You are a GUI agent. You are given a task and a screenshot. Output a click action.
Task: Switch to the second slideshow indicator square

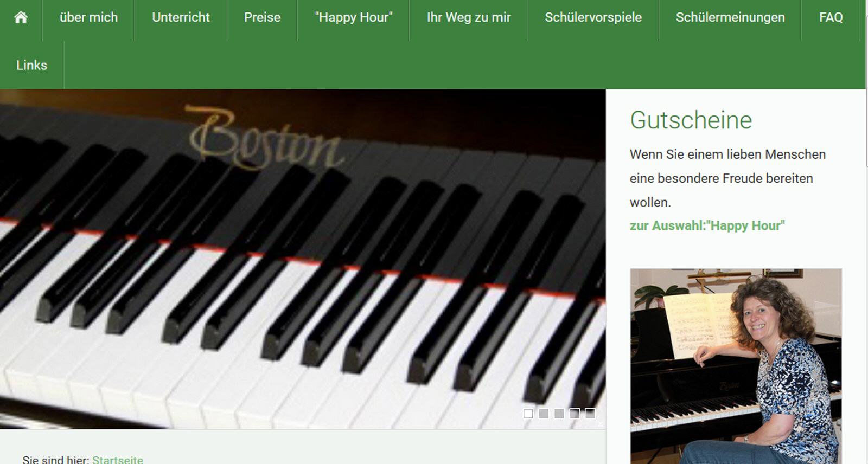(x=544, y=414)
